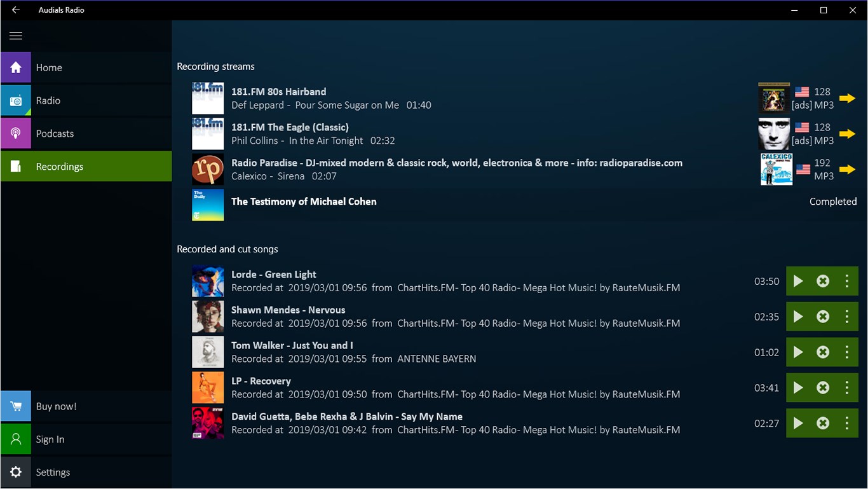The width and height of the screenshot is (868, 489).
Task: Open Settings from the sidebar
Action: [x=16, y=472]
